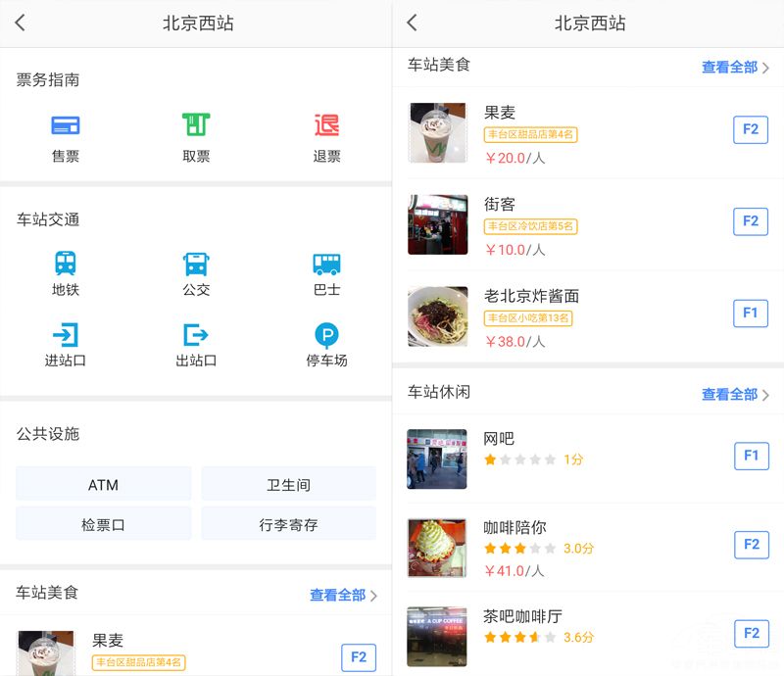Select the 行李寄存 luggage storage button

pyautogui.click(x=288, y=524)
